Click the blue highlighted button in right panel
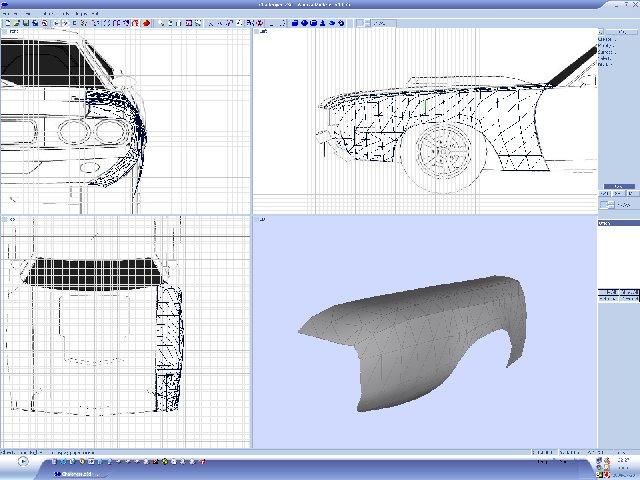The image size is (640, 480). 618,186
